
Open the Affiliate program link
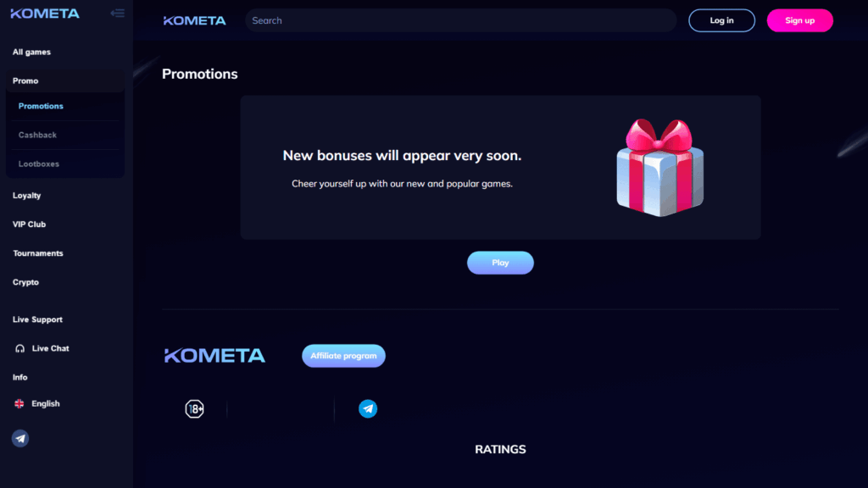point(343,356)
